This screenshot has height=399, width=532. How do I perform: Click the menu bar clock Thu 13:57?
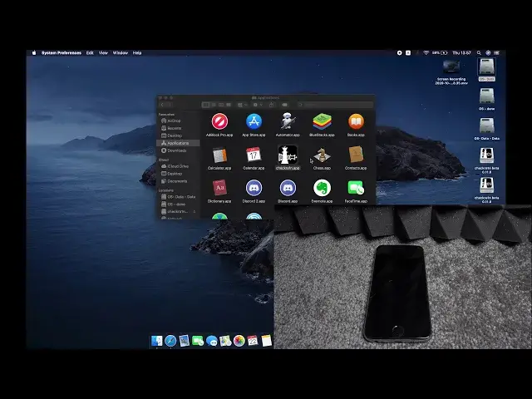461,53
